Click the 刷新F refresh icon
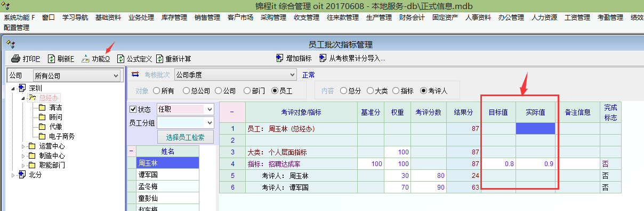Viewport: 644px width, 211px height. click(52, 59)
